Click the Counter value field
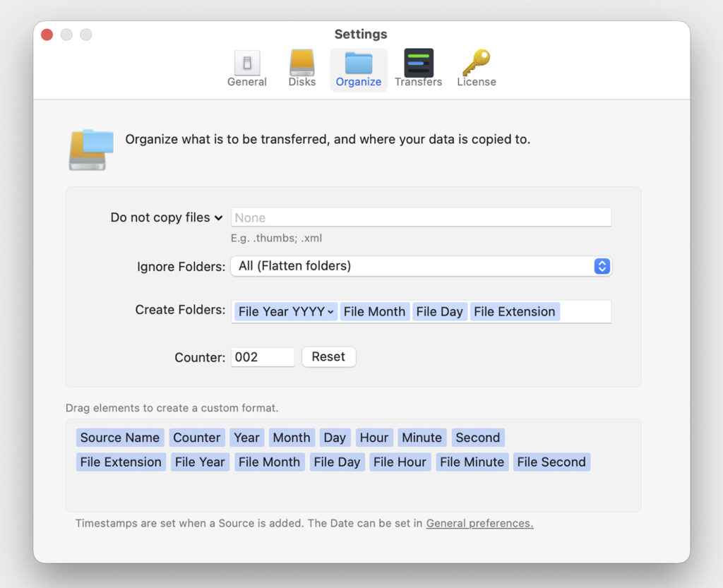Image resolution: width=723 pixels, height=588 pixels. click(263, 357)
